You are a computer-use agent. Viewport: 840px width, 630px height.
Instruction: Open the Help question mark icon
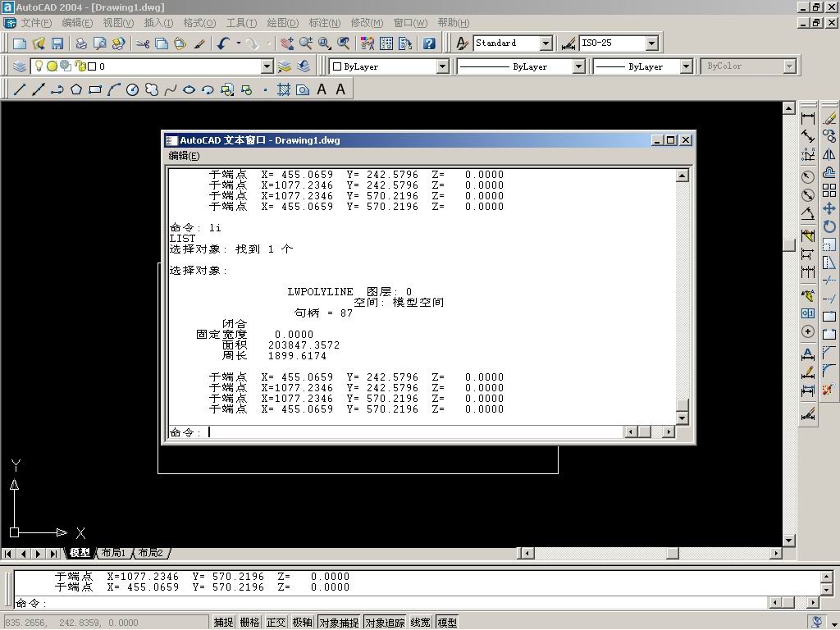point(429,43)
